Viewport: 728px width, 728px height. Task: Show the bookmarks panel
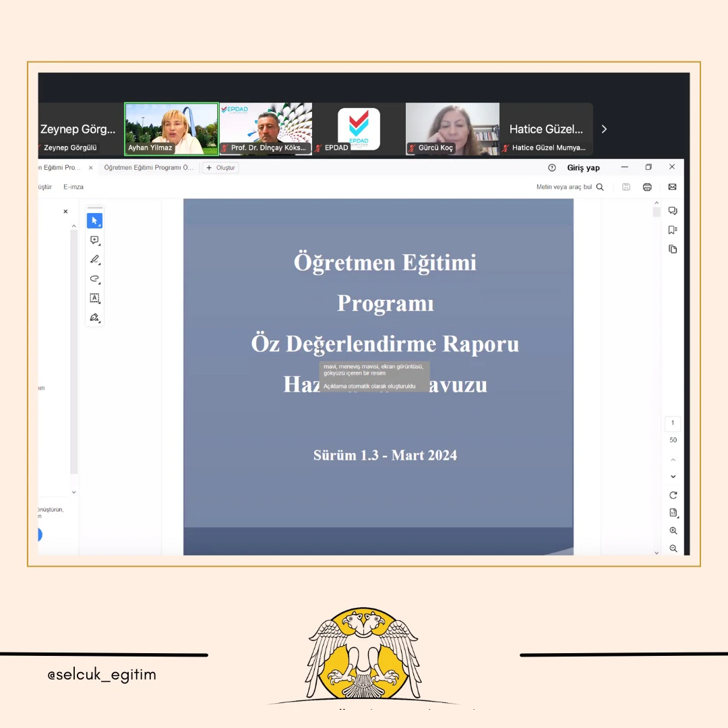(x=673, y=230)
